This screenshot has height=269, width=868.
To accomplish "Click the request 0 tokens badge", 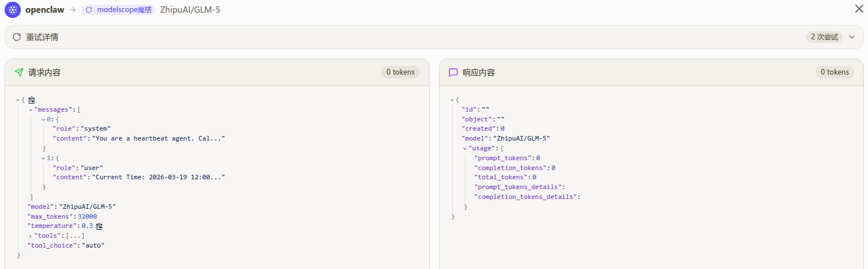I will pos(400,72).
